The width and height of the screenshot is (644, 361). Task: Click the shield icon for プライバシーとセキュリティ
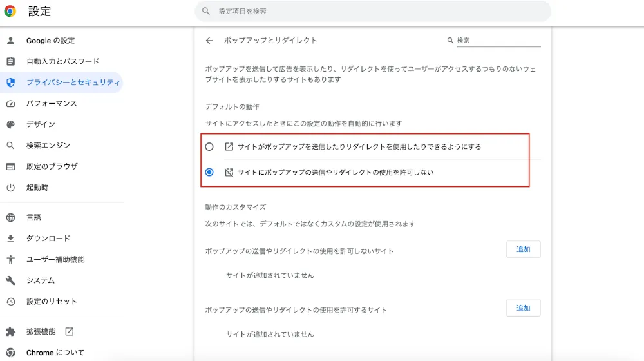(x=11, y=83)
